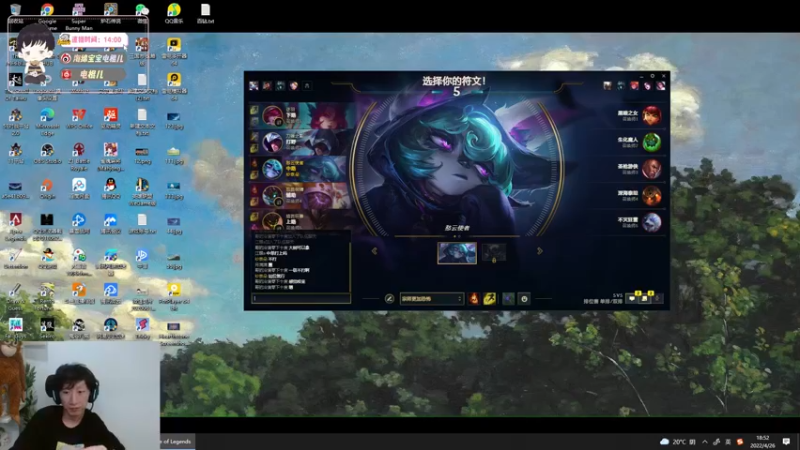This screenshot has width=800, height=450.
Task: Click the pencil edit rune page icon
Action: pyautogui.click(x=389, y=298)
